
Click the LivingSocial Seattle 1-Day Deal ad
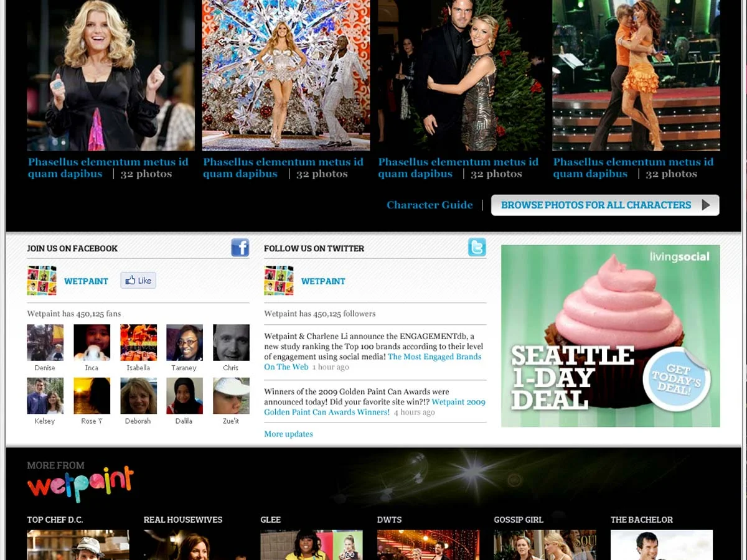point(611,336)
